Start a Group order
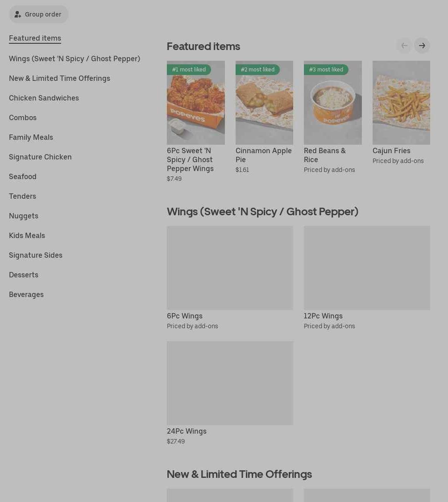 [39, 14]
